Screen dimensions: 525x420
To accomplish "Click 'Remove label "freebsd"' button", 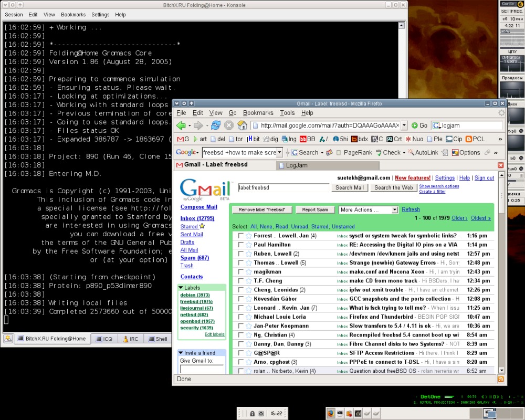I will pos(262,209).
